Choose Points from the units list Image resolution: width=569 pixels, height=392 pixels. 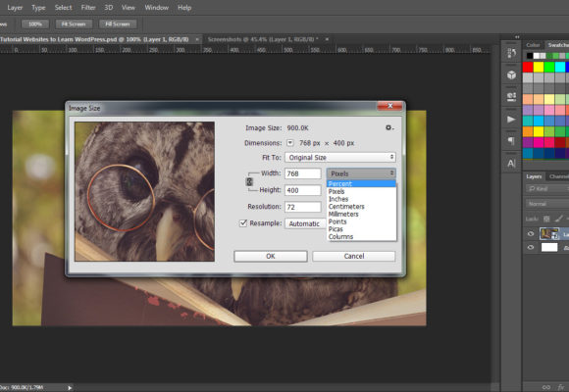pyautogui.click(x=361, y=221)
